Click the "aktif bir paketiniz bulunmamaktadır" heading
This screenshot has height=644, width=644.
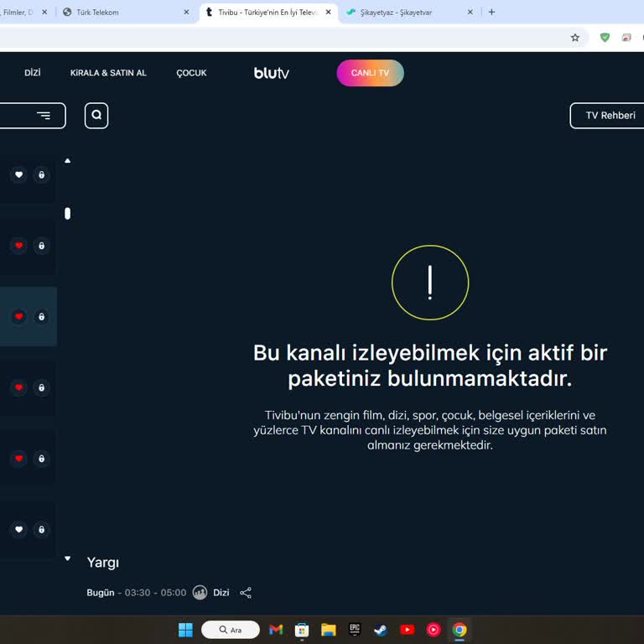tap(430, 366)
